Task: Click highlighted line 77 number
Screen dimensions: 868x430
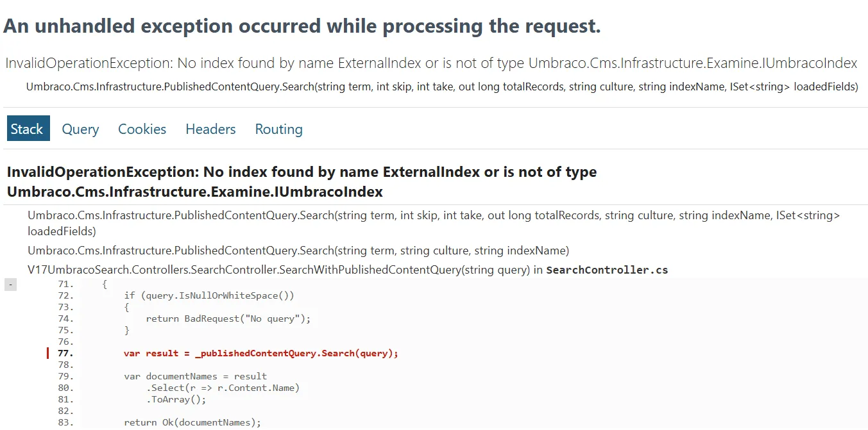Action: click(65, 353)
